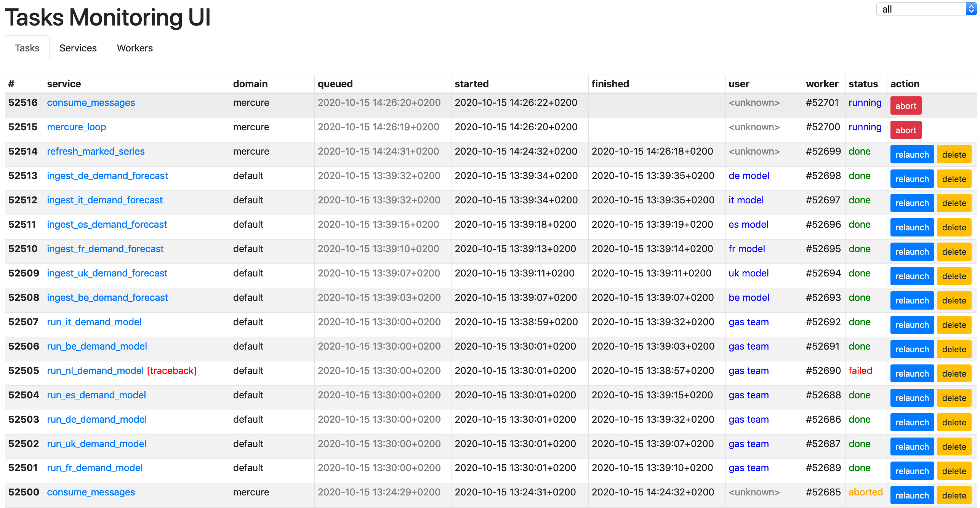
Task: Open the 'all' status filter dropdown
Action: coord(926,9)
